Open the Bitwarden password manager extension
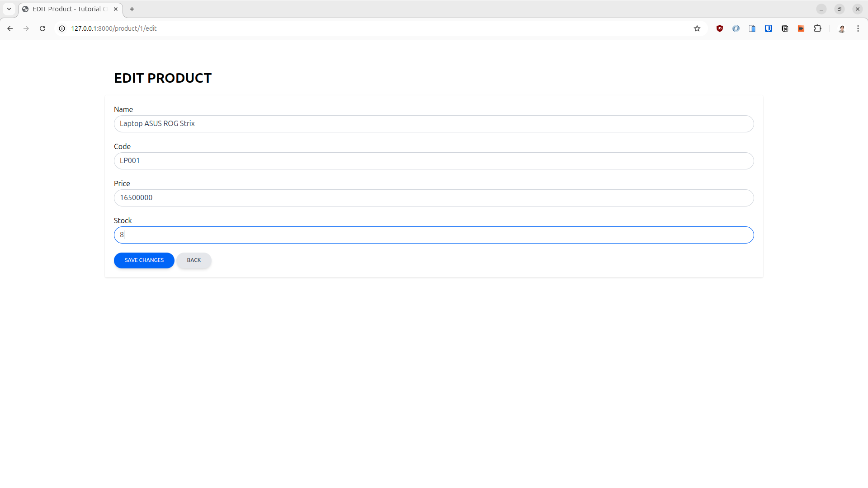 769,28
